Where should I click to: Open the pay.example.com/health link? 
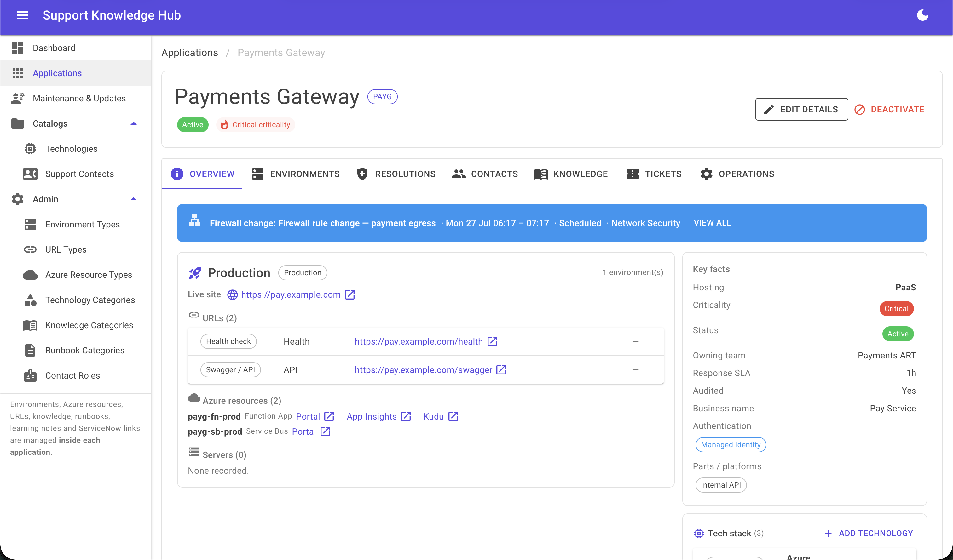[419, 341]
